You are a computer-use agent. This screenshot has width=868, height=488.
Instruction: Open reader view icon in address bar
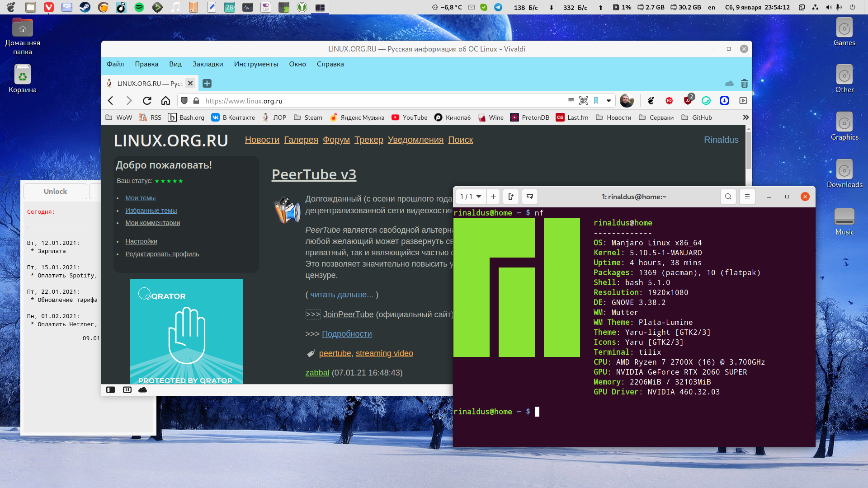tap(571, 100)
